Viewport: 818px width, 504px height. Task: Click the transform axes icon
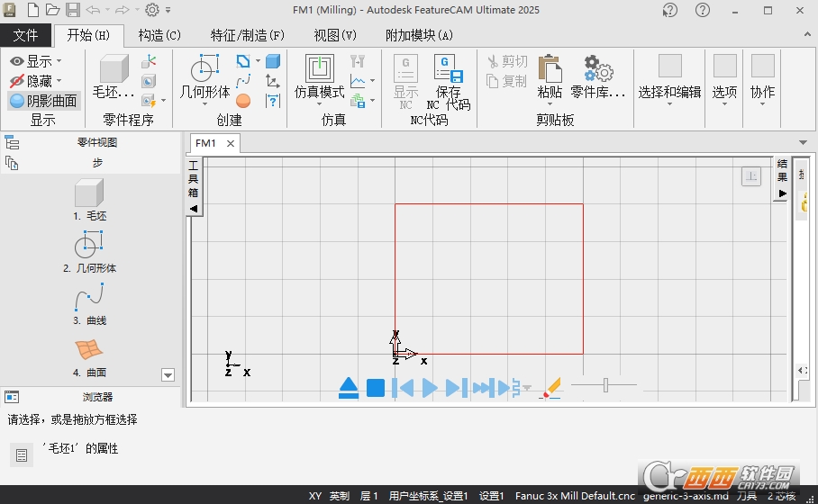pyautogui.click(x=273, y=81)
